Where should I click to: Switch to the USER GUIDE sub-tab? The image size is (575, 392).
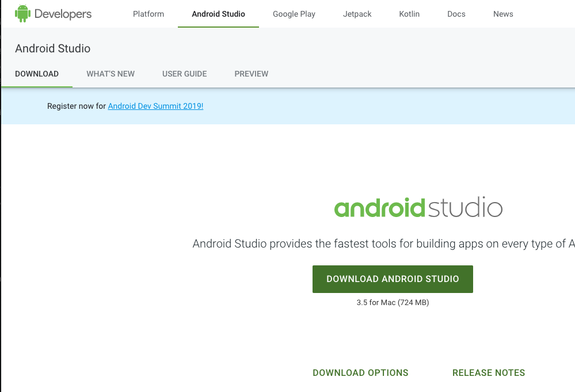184,74
